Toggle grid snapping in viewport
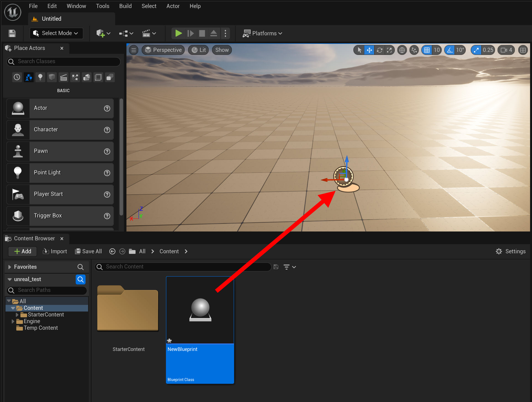 coord(427,50)
